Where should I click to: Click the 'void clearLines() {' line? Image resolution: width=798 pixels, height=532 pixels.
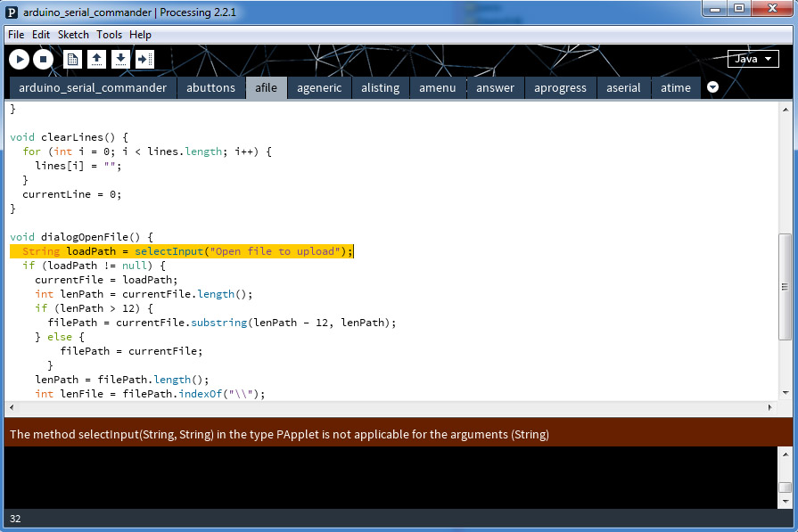coord(69,137)
